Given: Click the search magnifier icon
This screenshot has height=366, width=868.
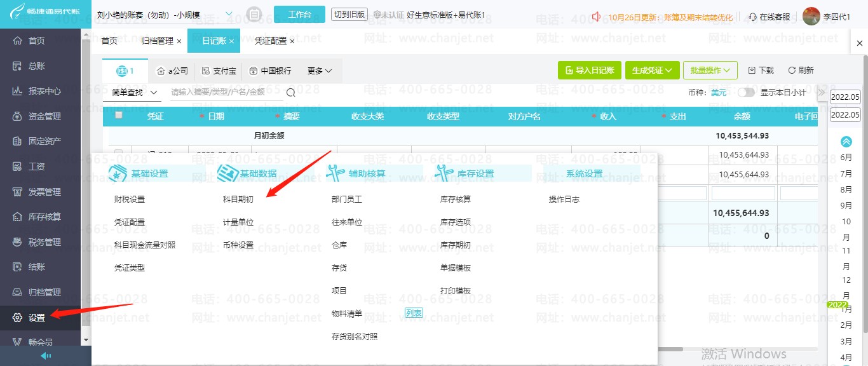Looking at the screenshot, I should [291, 93].
